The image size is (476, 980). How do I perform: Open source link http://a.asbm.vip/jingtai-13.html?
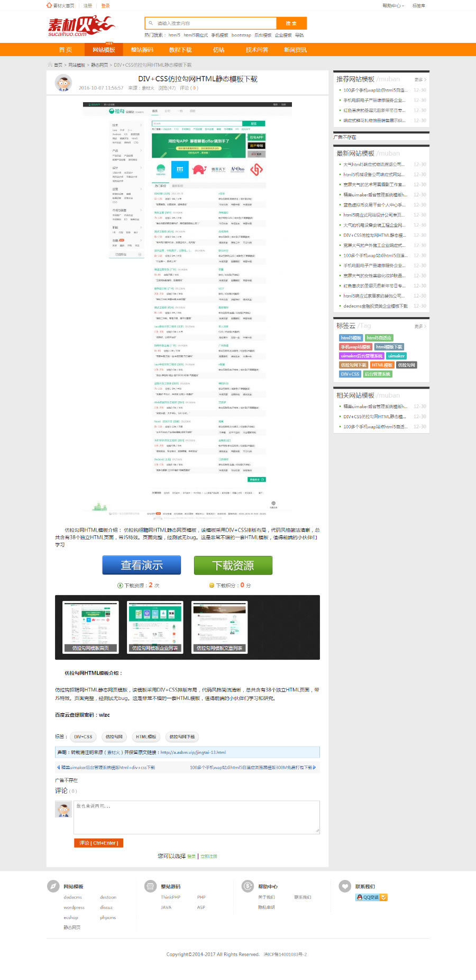click(x=193, y=752)
